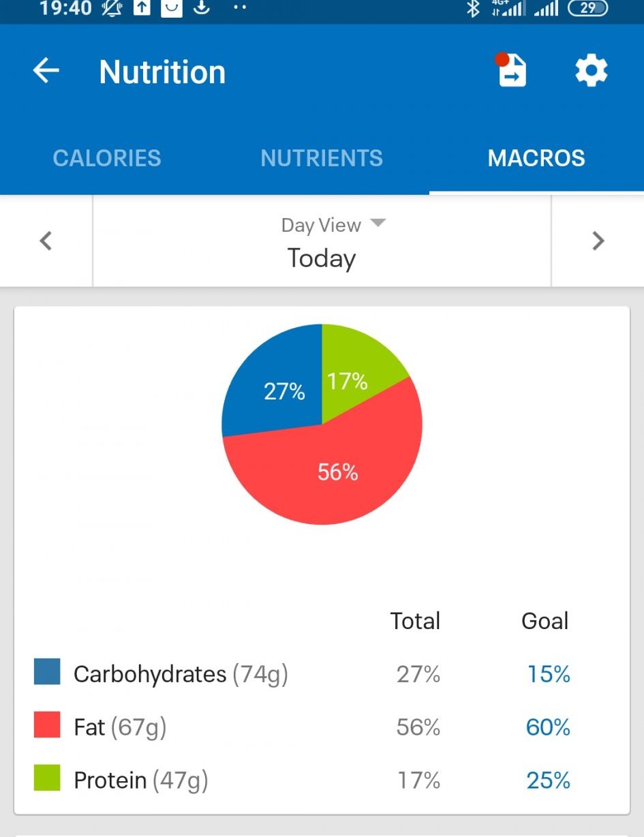Tap the Carbohydrates 15% goal link
Viewport: 644px width, 837px height.
[x=549, y=674]
